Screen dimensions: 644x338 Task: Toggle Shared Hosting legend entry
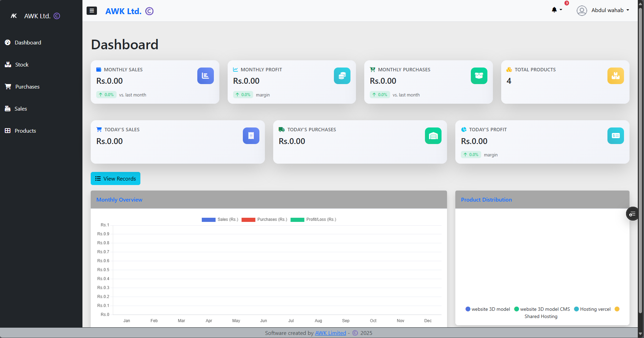[541, 316]
